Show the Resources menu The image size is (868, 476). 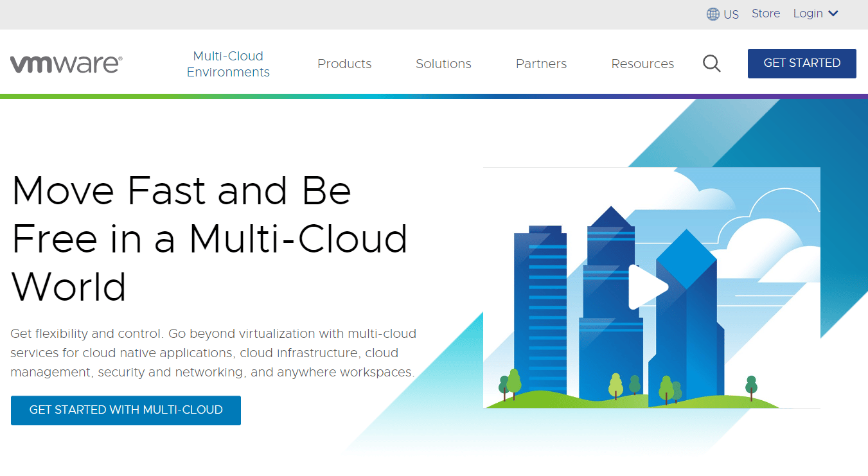642,64
